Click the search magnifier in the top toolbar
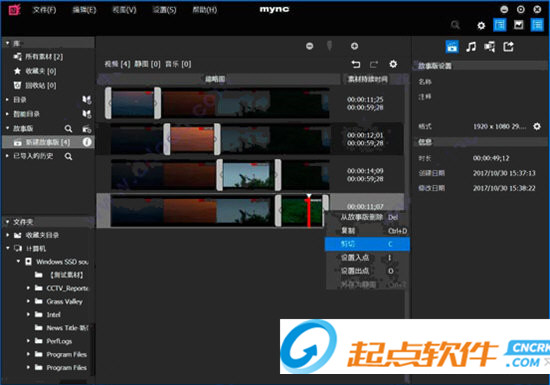550x385 pixels. (x=455, y=25)
